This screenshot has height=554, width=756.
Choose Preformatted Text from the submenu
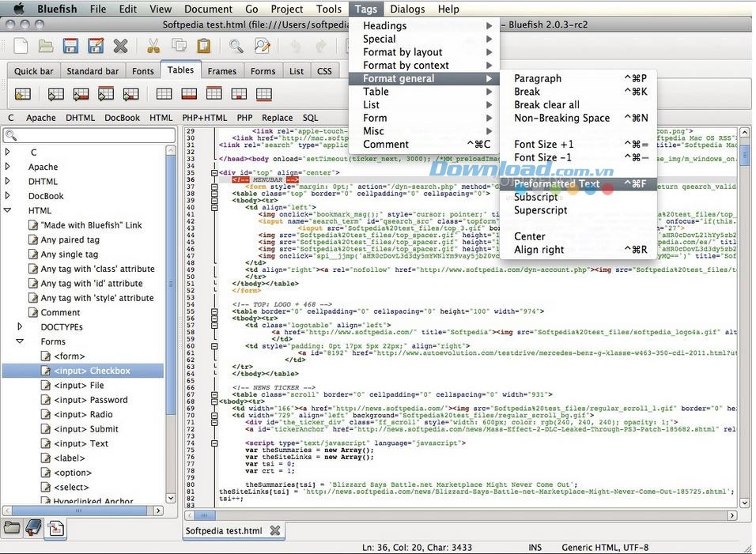tap(557, 184)
